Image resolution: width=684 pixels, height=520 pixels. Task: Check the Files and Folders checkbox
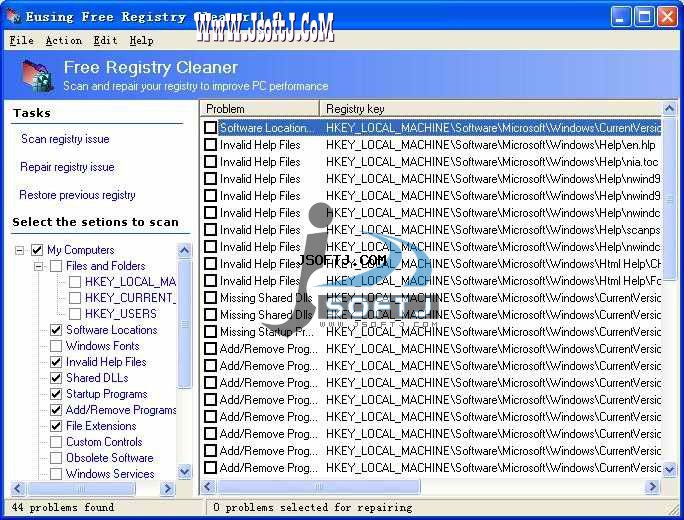tap(56, 266)
